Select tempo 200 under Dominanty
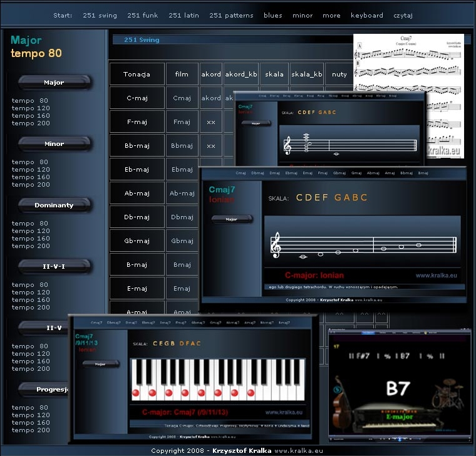This screenshot has height=456, width=476. [31, 246]
